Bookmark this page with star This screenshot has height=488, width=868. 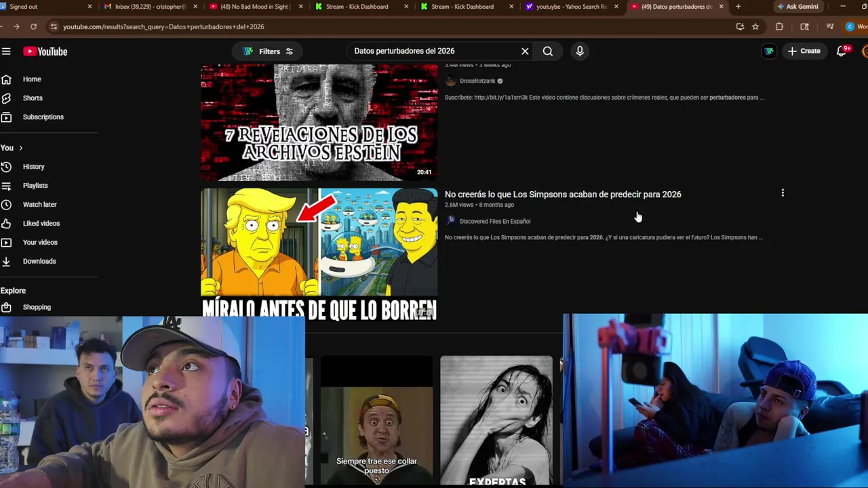pyautogui.click(x=755, y=26)
